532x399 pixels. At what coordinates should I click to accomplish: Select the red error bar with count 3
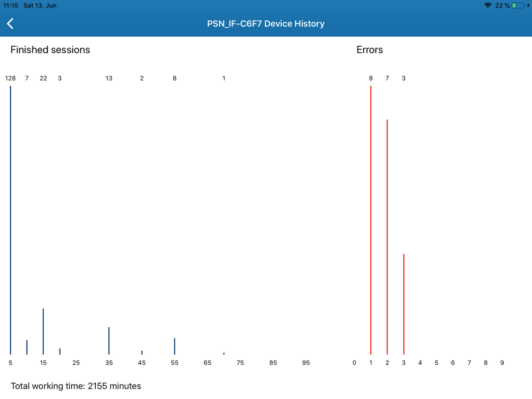403,304
